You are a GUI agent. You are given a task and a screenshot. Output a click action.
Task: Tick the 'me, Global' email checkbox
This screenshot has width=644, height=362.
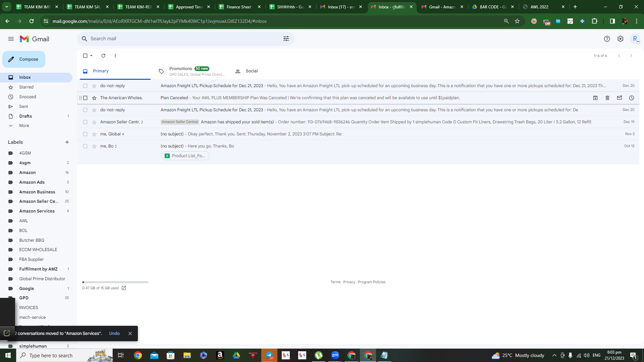(85, 134)
